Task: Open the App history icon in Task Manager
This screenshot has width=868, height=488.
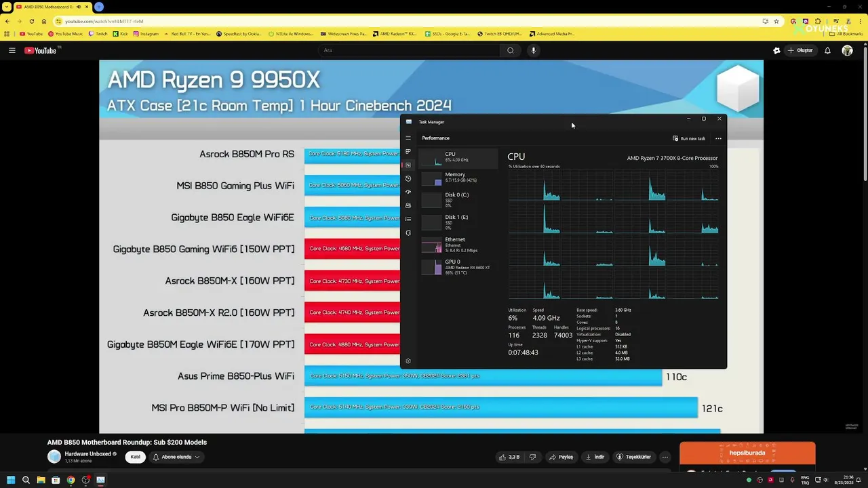Action: [x=408, y=178]
